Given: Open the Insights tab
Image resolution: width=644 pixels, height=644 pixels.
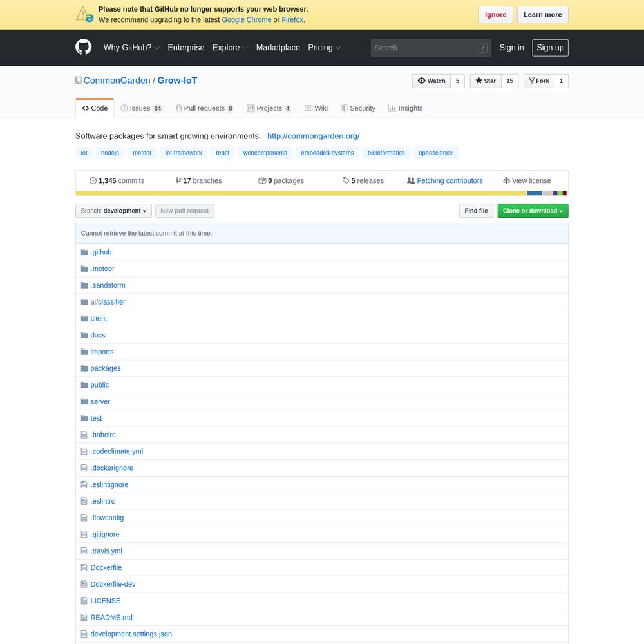Looking at the screenshot, I should point(405,108).
